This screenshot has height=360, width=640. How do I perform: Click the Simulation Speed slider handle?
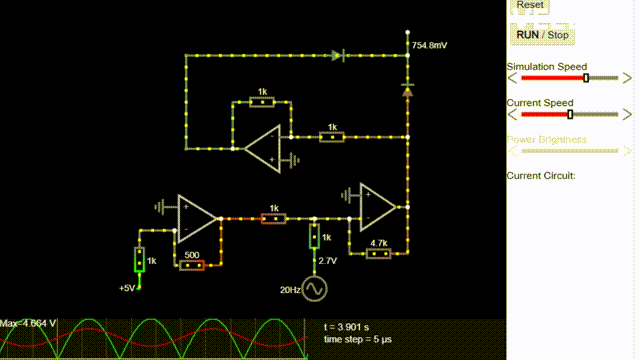pyautogui.click(x=586, y=78)
